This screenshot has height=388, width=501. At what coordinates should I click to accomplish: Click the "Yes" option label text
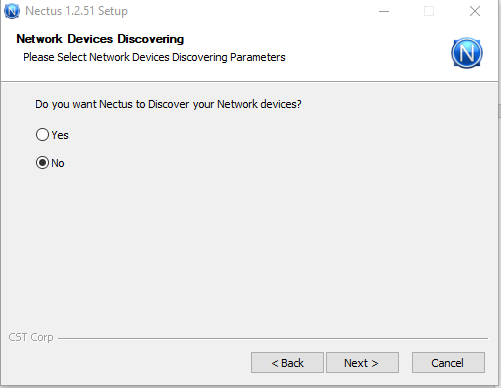60,135
